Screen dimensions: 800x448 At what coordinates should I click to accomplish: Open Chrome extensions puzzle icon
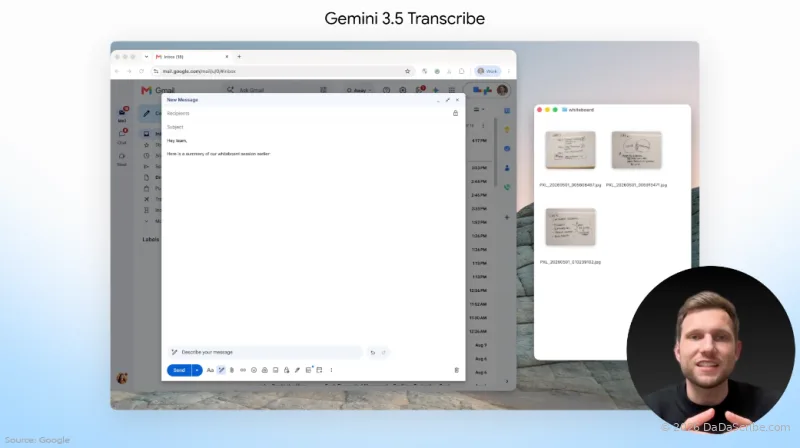pos(462,71)
